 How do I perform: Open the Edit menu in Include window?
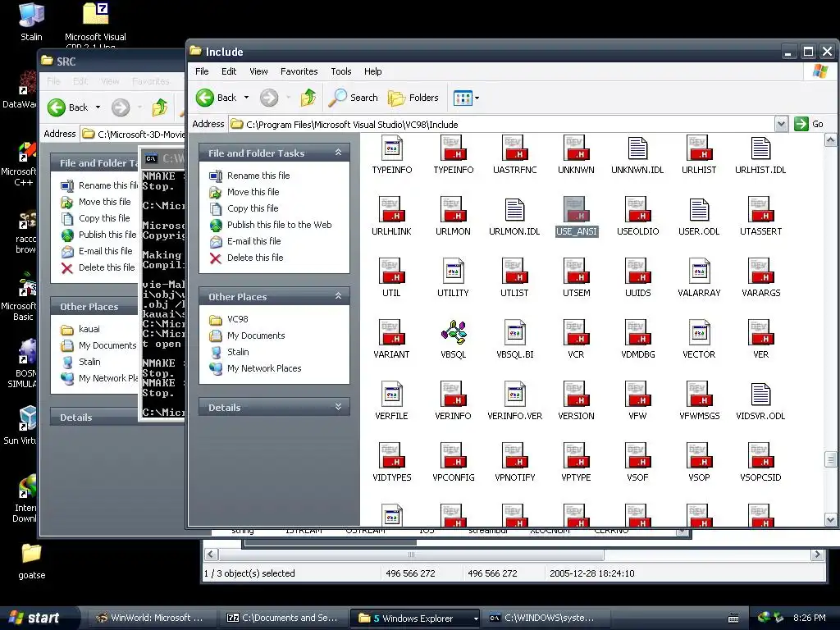pos(229,71)
